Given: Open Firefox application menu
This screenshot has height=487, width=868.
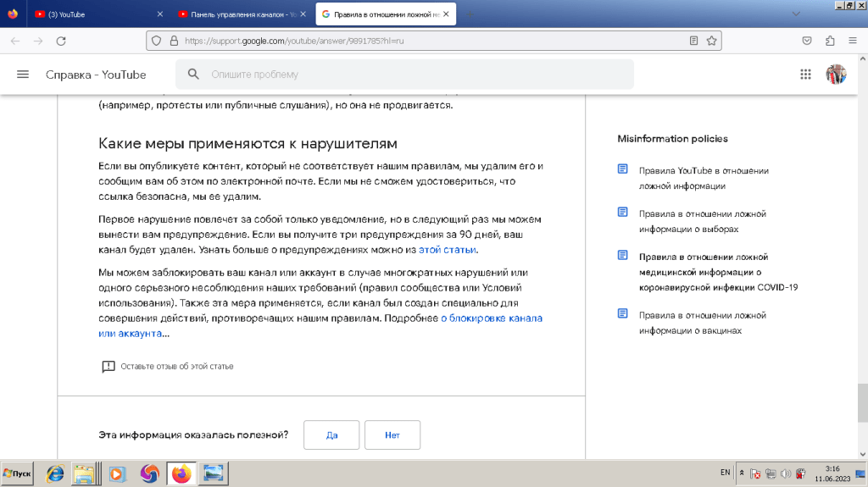Looking at the screenshot, I should (x=853, y=41).
